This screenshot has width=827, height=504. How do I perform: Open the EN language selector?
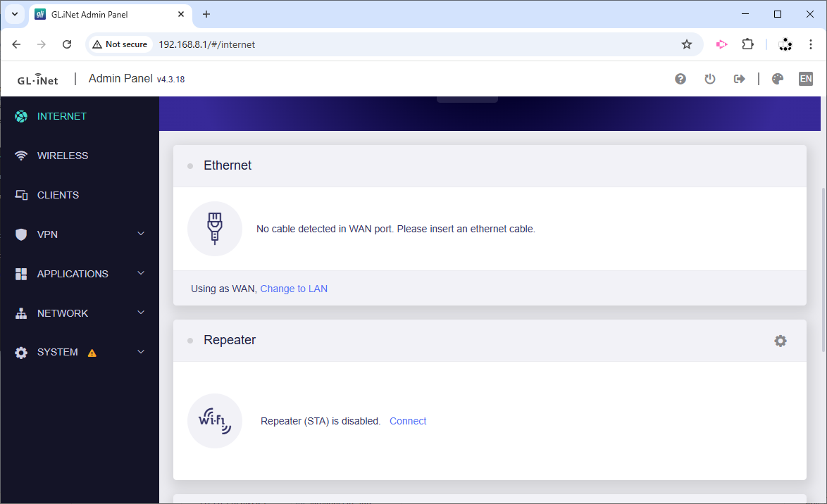click(805, 79)
